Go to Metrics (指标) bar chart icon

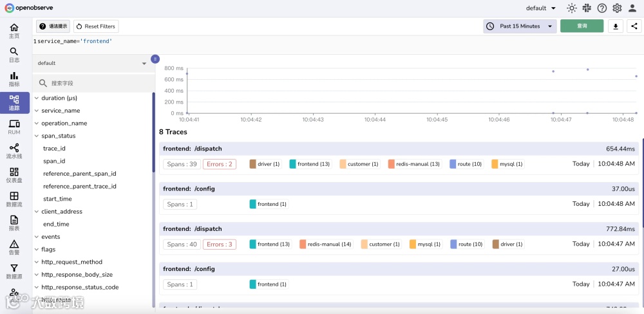click(14, 79)
